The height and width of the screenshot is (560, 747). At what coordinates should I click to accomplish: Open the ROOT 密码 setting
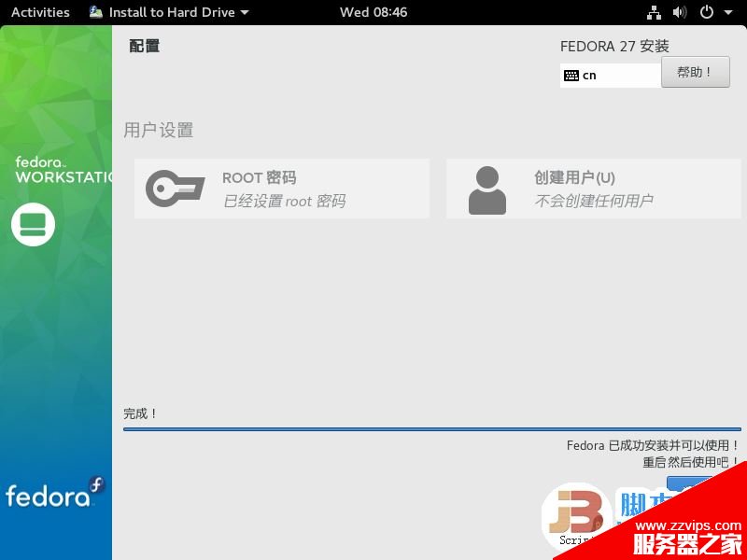tap(282, 189)
